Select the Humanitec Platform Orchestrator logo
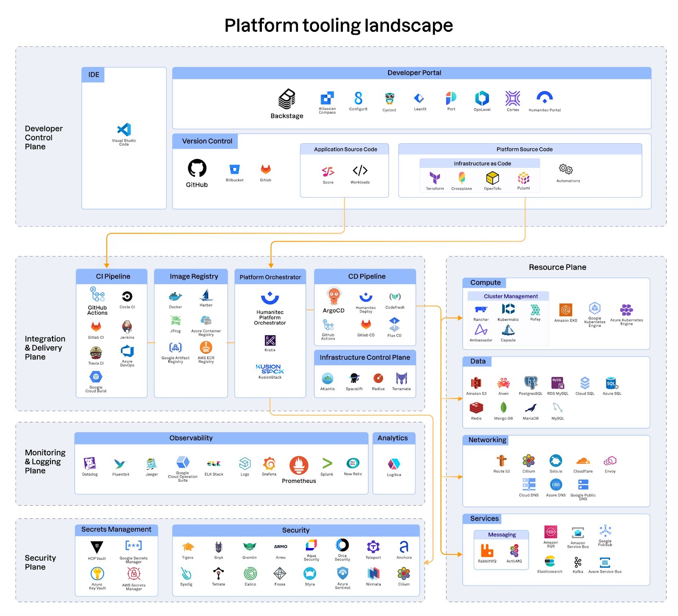678x616 pixels. point(270,298)
